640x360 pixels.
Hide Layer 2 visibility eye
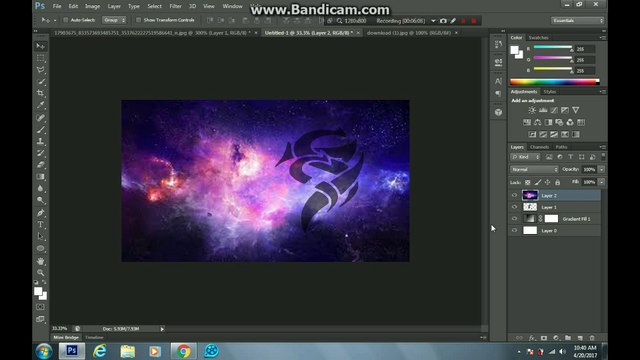(x=514, y=196)
